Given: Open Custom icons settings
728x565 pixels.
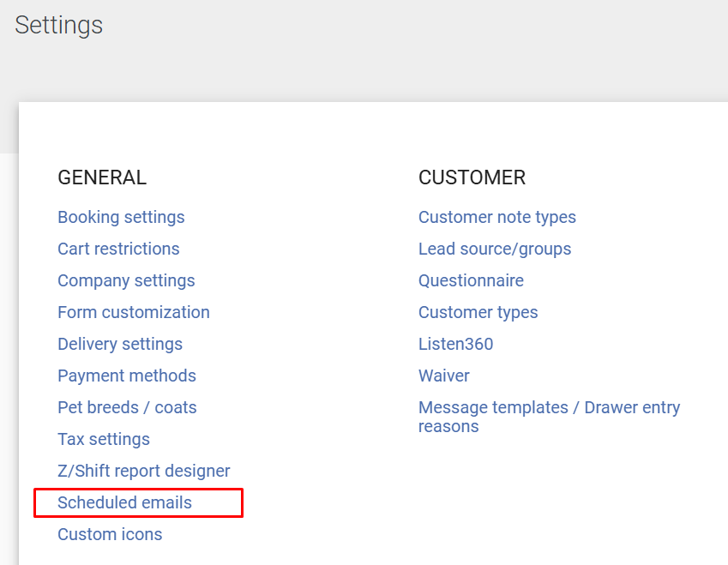Looking at the screenshot, I should coord(110,534).
